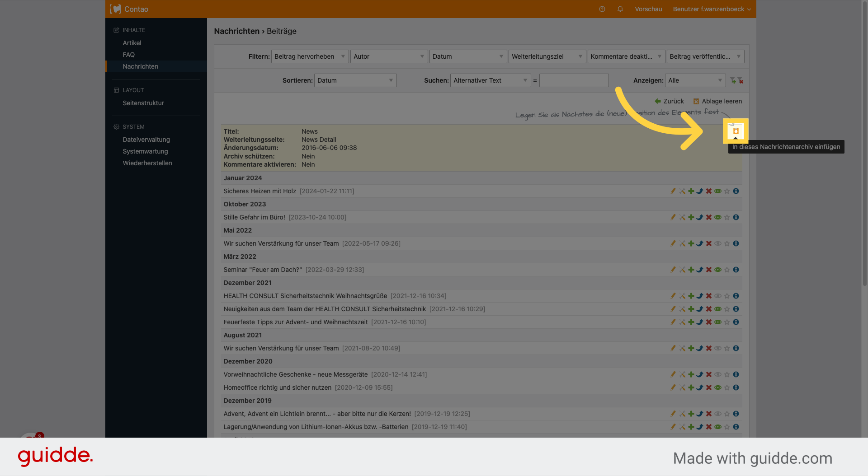Open FAQ in sidebar
Image resolution: width=868 pixels, height=476 pixels.
[x=129, y=55]
